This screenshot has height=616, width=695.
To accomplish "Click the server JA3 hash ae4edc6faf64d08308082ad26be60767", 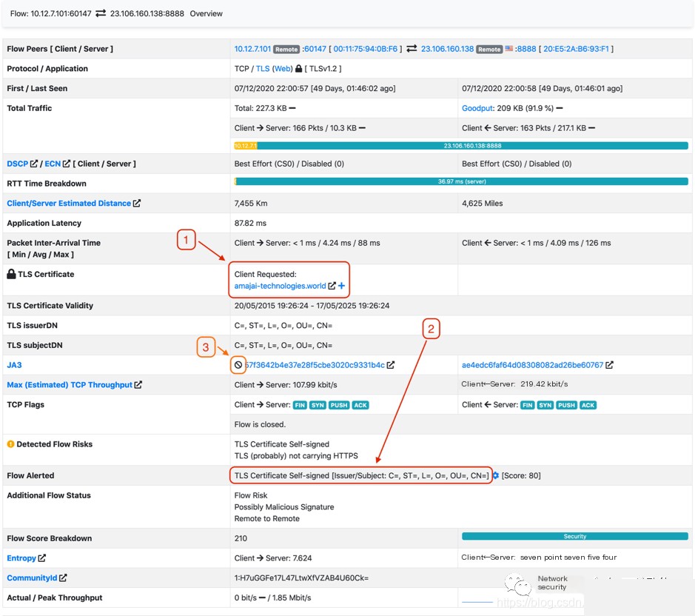I will pos(532,365).
